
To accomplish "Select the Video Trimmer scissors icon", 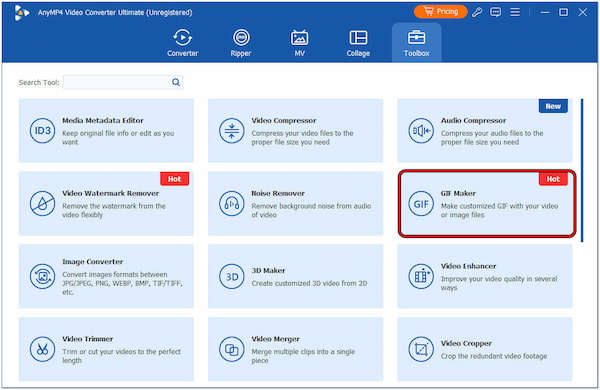I will [x=42, y=349].
